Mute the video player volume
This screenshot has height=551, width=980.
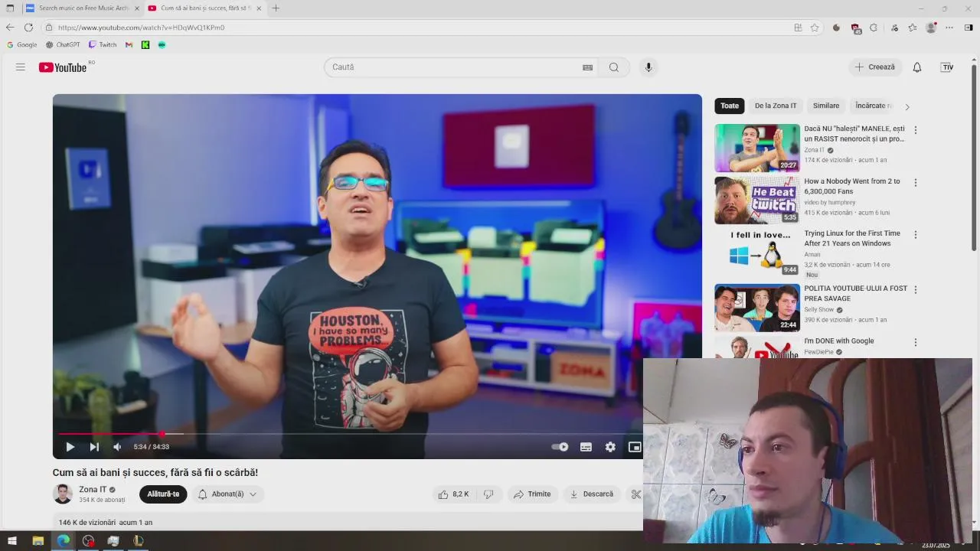[117, 447]
